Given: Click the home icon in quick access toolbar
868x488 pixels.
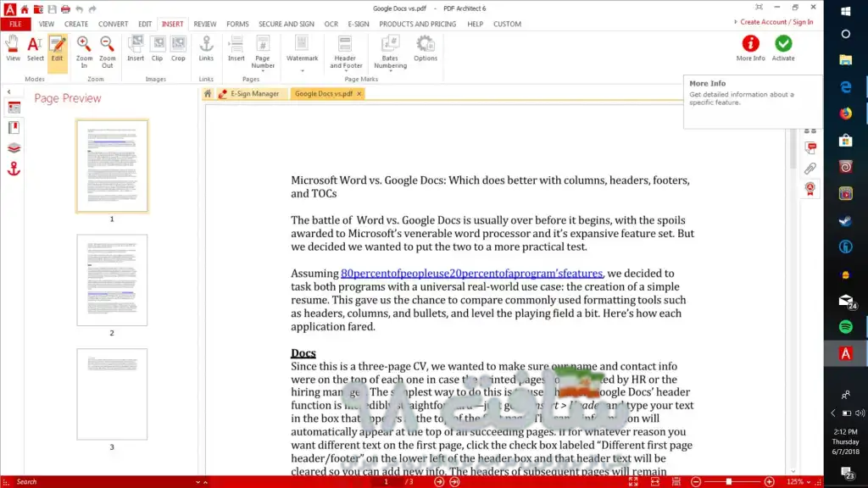Looking at the screenshot, I should (25, 8).
